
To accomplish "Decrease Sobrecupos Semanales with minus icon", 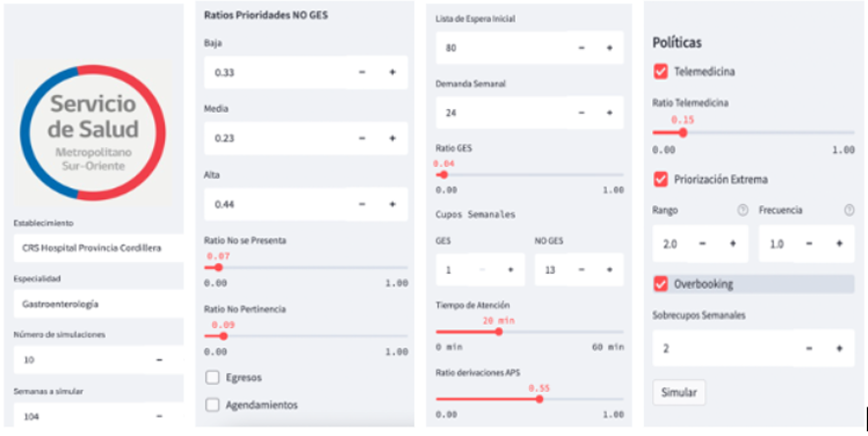I will 811,349.
